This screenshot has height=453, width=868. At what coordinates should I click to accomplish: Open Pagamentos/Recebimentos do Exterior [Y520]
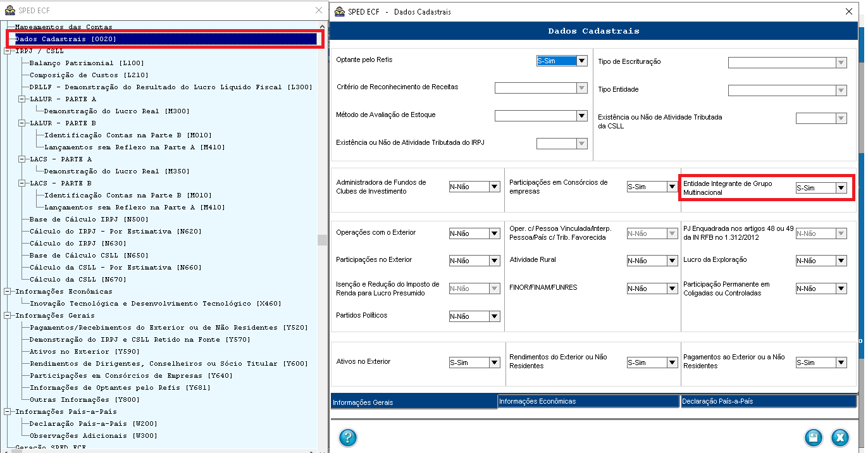tap(169, 328)
